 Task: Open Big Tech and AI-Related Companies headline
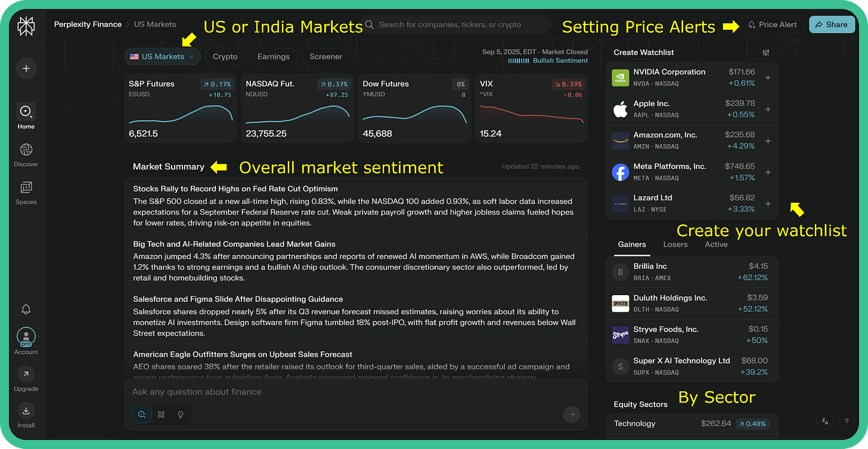[x=234, y=244]
